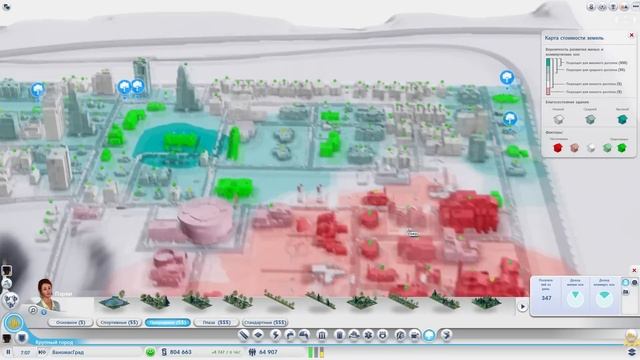Screen dimensions: 640x360
Task: Click the blue info icon beside the advisor
Action: click(44, 312)
